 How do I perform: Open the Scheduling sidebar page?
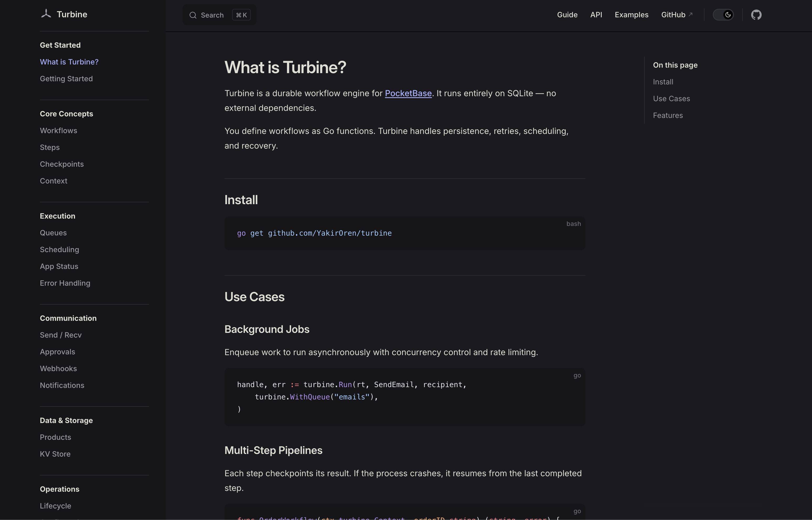60,250
